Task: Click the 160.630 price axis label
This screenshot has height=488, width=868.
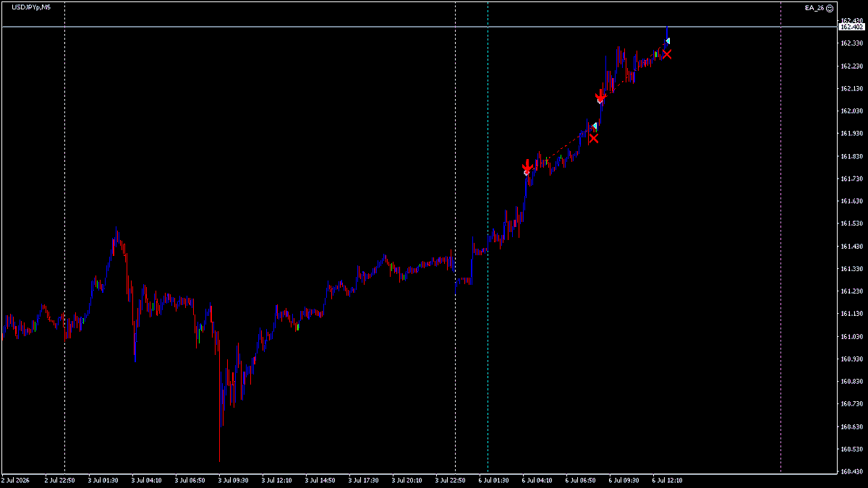Action: click(851, 427)
